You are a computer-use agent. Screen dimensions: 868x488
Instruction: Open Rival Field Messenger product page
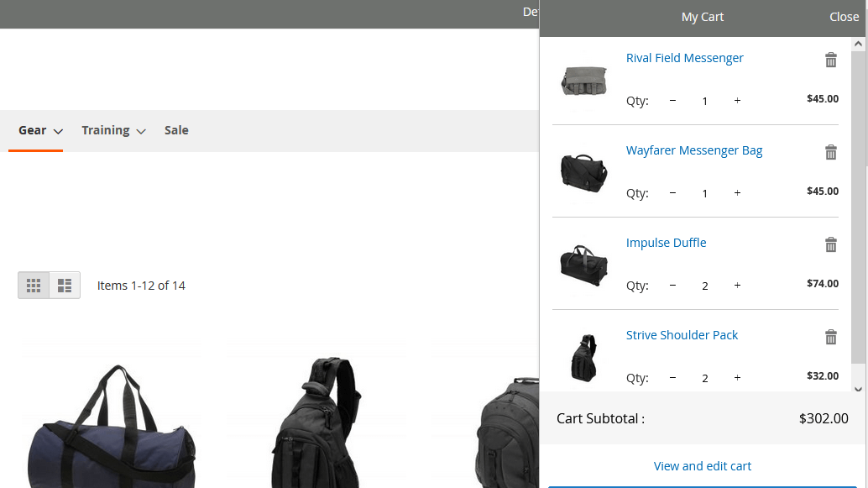pyautogui.click(x=684, y=57)
